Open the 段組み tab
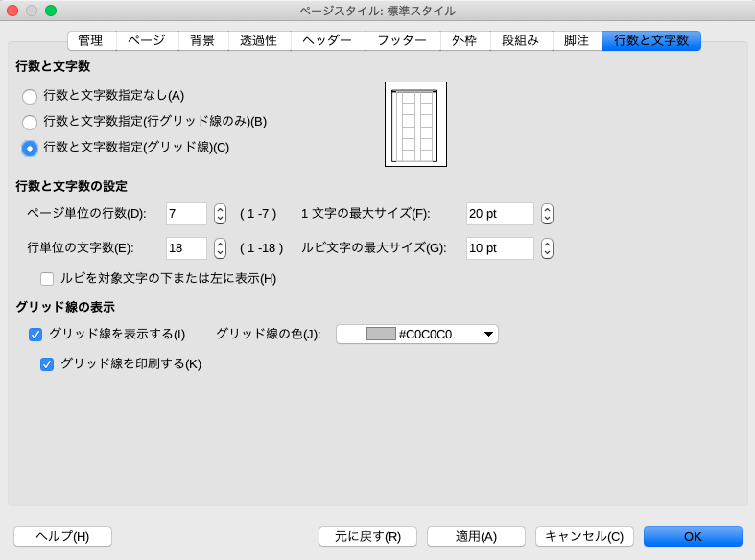The height and width of the screenshot is (560, 755). coord(521,40)
